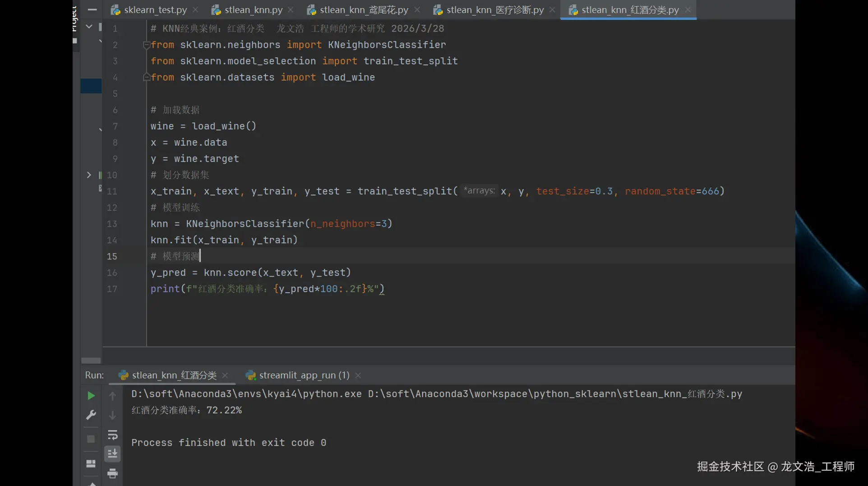Switch to the stlean_knn.py editor tab
Viewport: 868px width, 486px height.
[254, 10]
